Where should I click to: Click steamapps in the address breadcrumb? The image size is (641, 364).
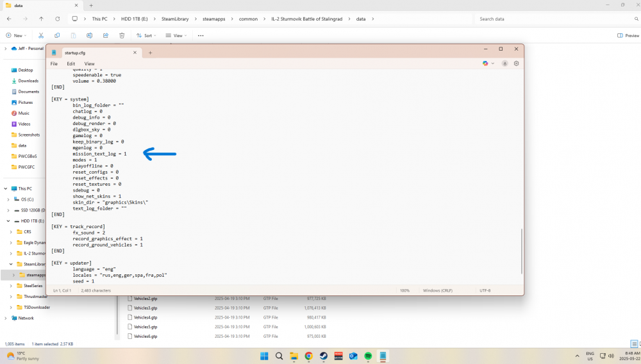(x=214, y=19)
